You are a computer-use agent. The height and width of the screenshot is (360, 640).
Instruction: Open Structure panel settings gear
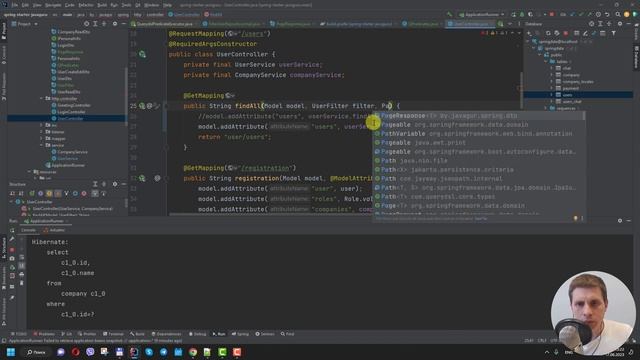click(115, 184)
